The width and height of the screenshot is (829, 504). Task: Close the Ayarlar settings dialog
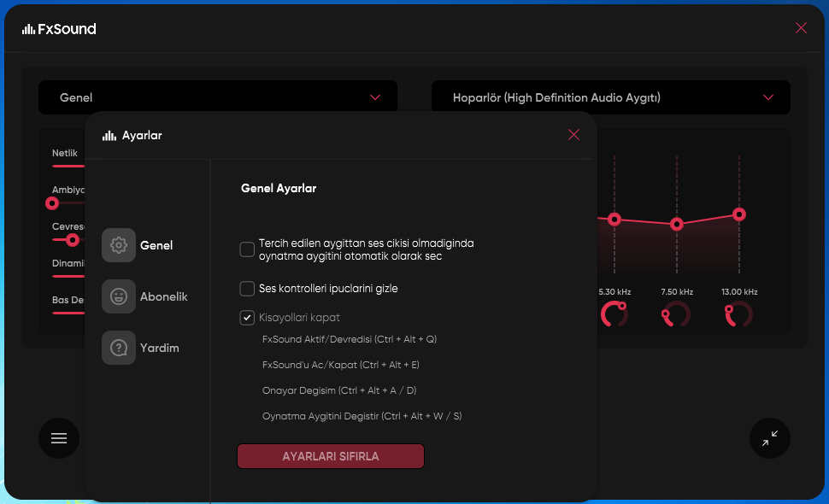pyautogui.click(x=573, y=135)
